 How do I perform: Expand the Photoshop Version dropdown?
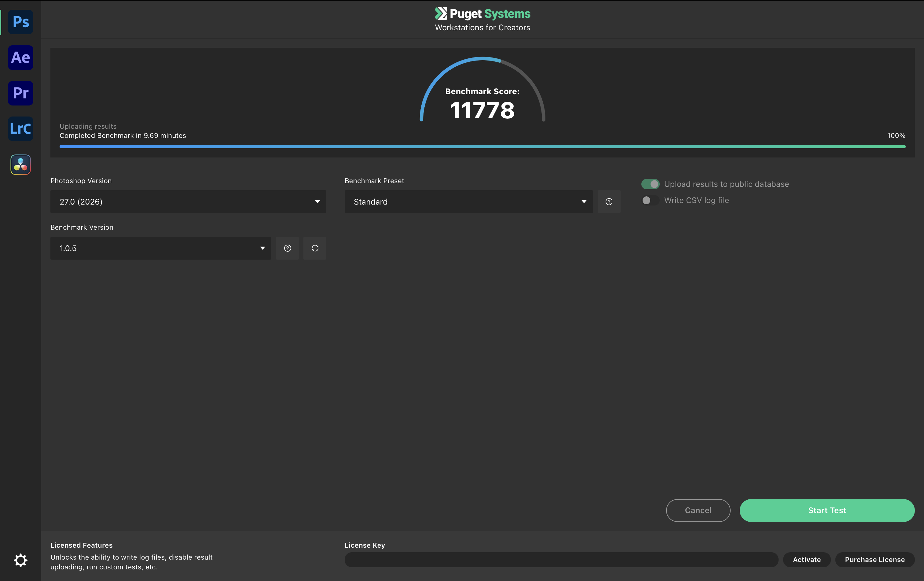[x=188, y=202]
